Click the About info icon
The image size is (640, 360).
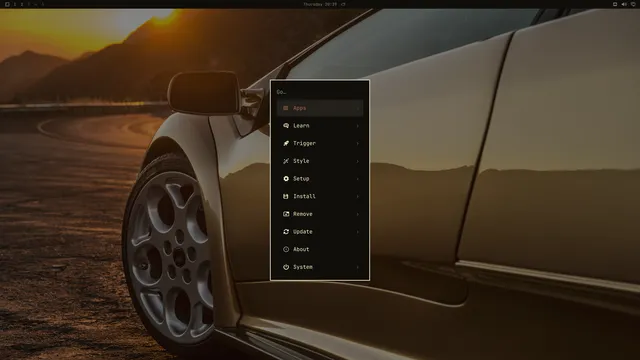tap(286, 249)
